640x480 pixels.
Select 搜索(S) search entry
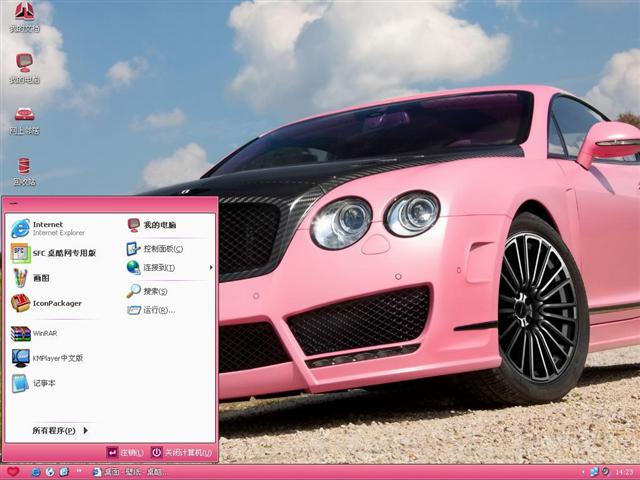click(148, 291)
